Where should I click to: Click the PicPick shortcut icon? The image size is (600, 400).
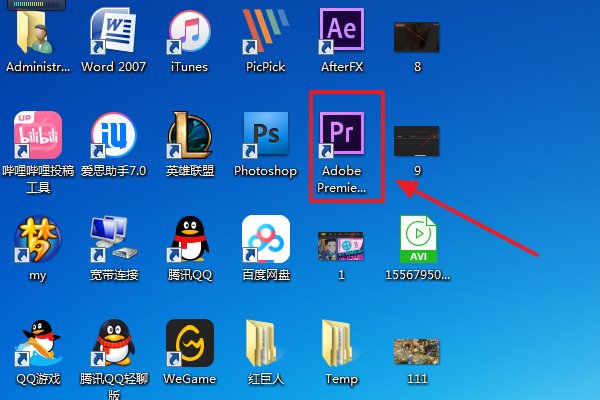265,32
